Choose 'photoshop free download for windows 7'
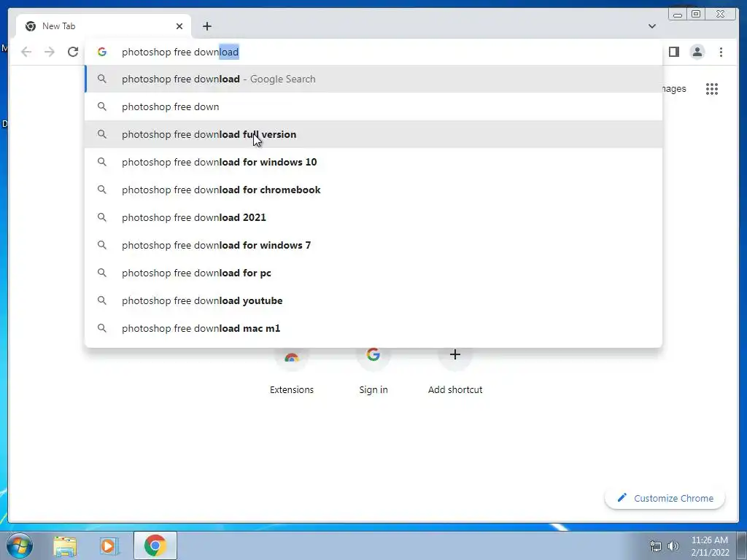This screenshot has height=560, width=747. [x=373, y=245]
